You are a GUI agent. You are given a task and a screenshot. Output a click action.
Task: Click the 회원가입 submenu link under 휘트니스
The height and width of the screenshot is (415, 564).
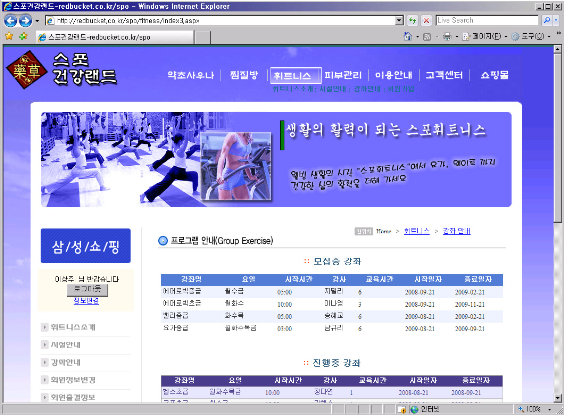[401, 89]
